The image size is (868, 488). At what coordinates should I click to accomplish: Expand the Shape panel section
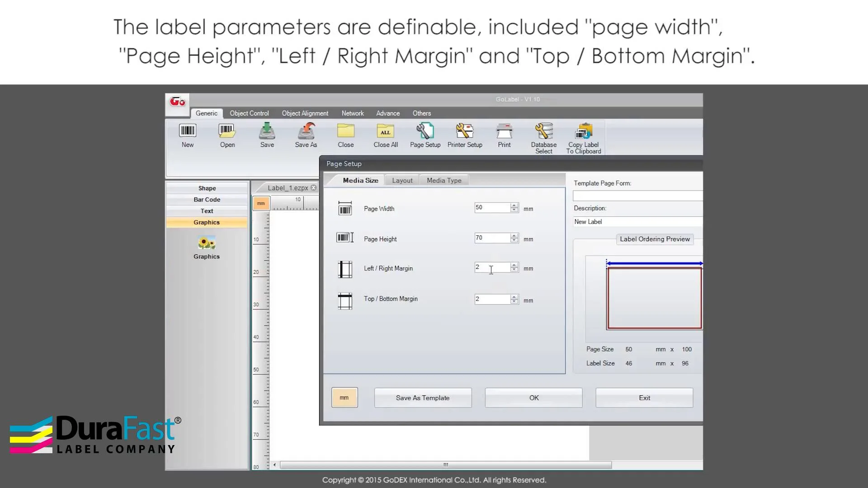coord(207,188)
